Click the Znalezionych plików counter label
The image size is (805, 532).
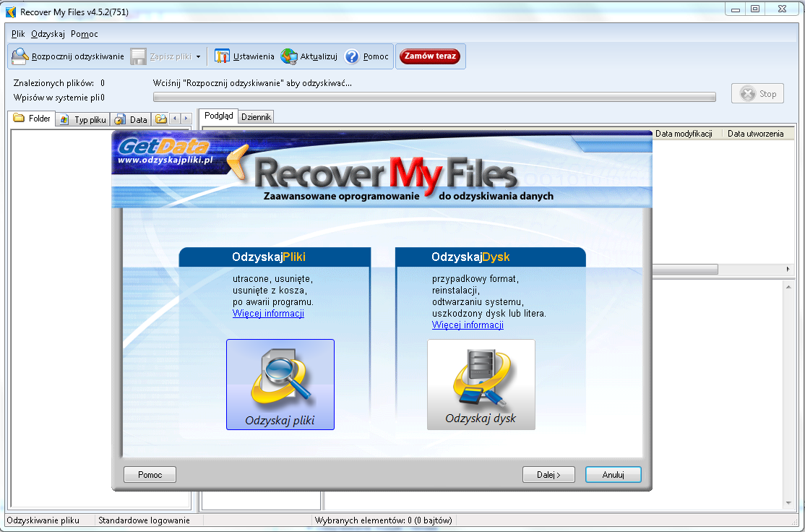(x=54, y=82)
